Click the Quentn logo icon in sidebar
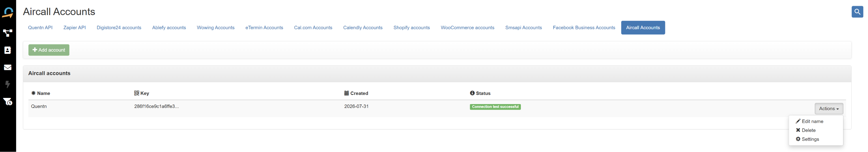 [x=8, y=13]
